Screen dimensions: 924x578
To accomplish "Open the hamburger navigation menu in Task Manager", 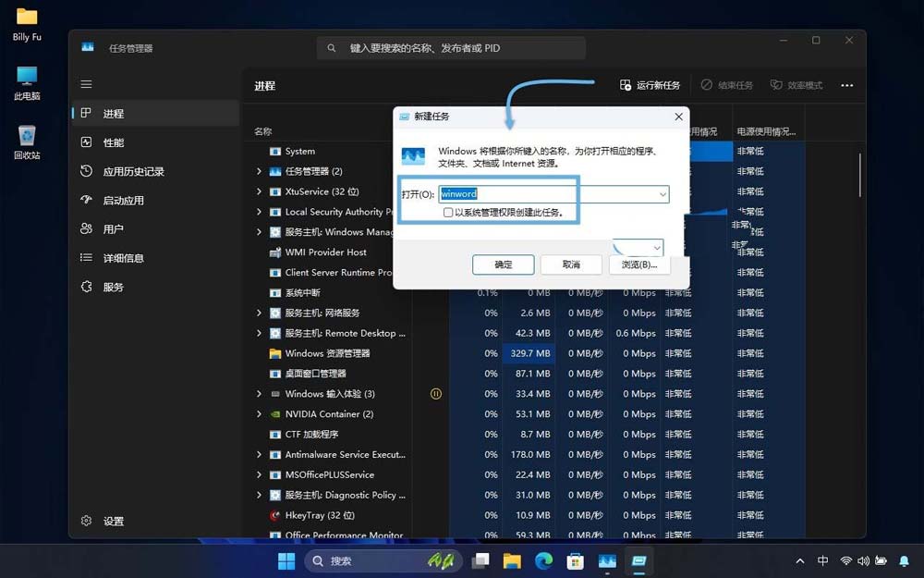I will (x=86, y=84).
